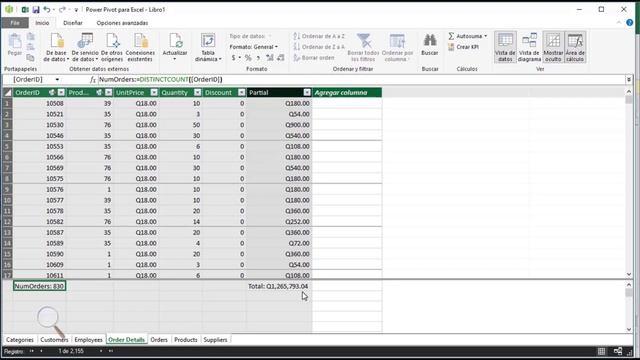Select OrderID cell 10530
640x360 pixels.
(39, 125)
